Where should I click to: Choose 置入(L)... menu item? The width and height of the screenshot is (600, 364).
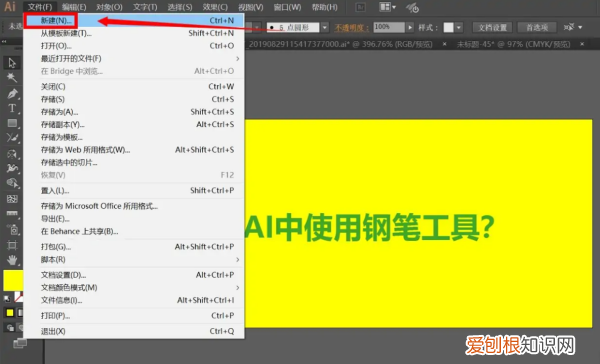point(134,190)
